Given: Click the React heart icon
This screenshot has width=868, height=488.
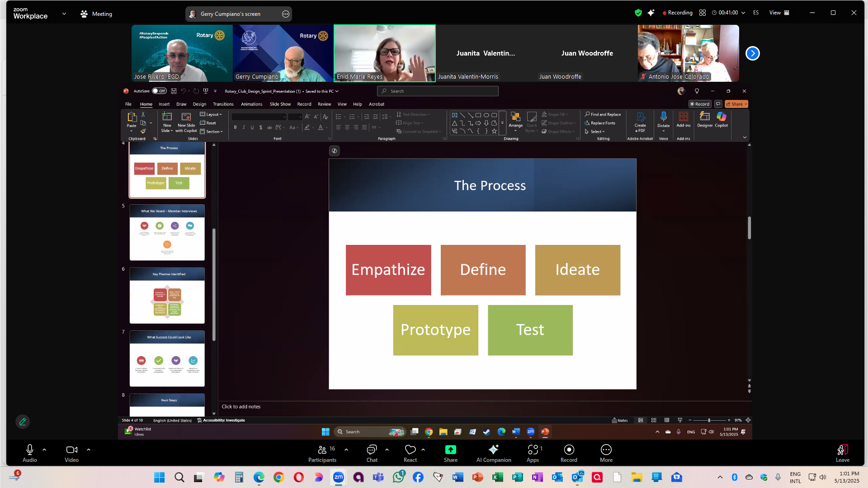Looking at the screenshot, I should coord(410,450).
